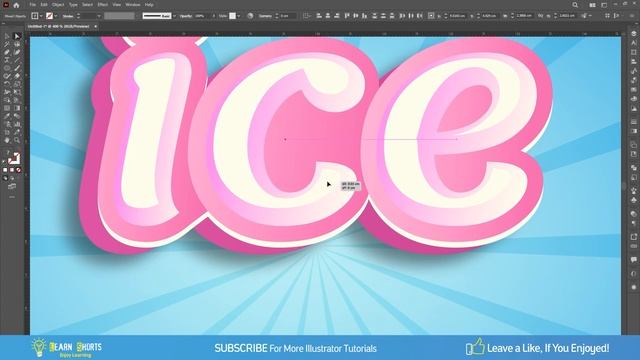Click the Home icon in top bar
Screen dimensions: 640x360
click(x=16, y=5)
